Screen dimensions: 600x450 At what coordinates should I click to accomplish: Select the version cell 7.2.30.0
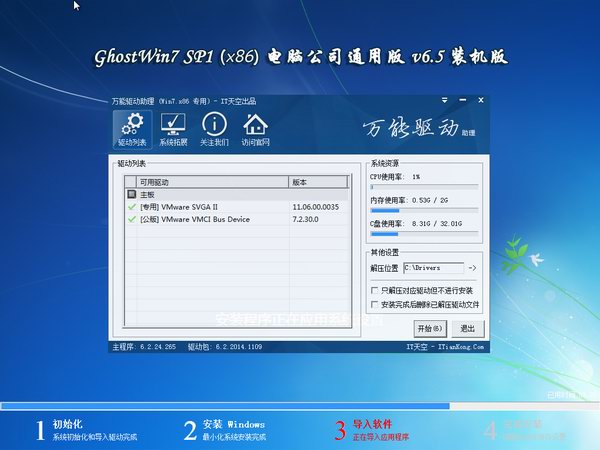point(305,219)
